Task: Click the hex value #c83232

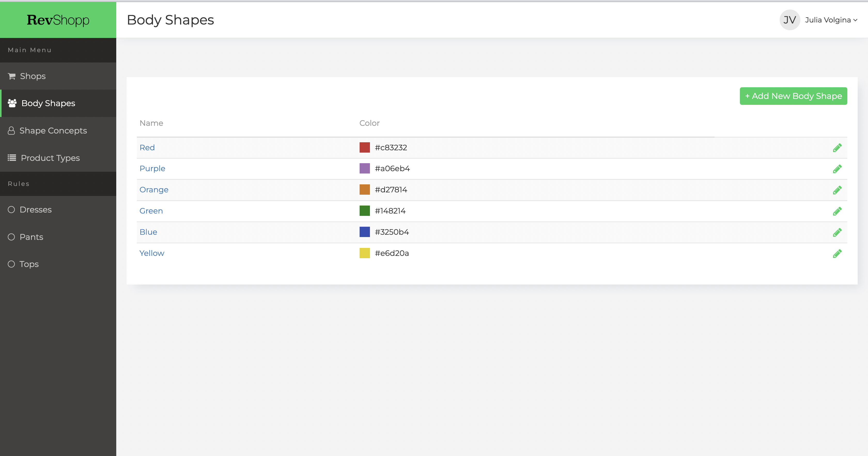Action: 391,147
